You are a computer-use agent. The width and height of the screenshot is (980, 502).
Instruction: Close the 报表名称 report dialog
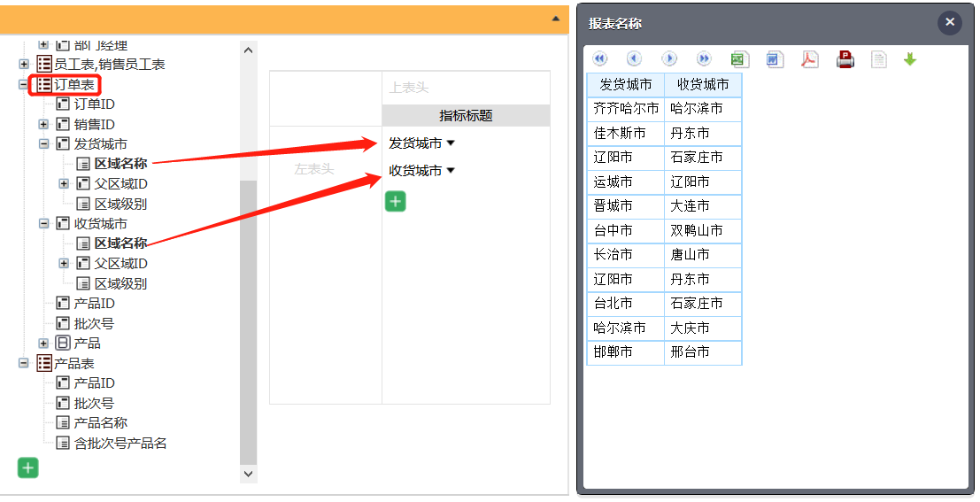(x=949, y=22)
